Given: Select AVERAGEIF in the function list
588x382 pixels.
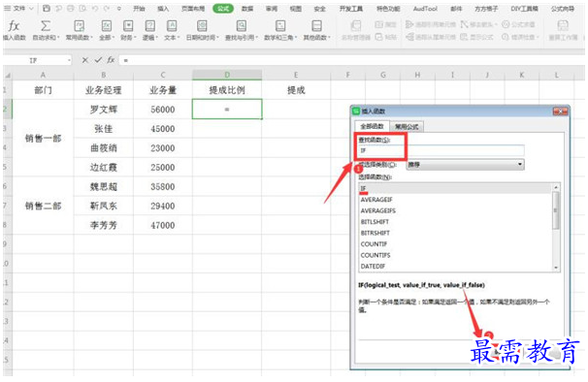Looking at the screenshot, I should click(x=376, y=200).
